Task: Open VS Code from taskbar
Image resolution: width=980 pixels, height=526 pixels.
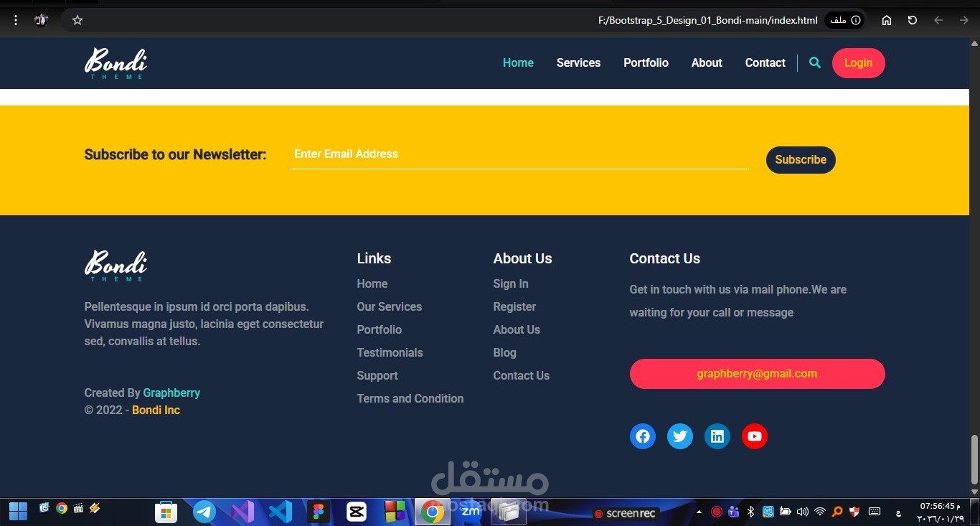Action: point(281,512)
